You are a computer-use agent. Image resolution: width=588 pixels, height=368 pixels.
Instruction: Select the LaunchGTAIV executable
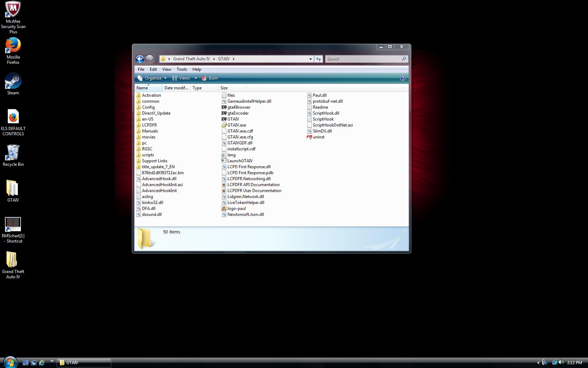tap(237, 161)
